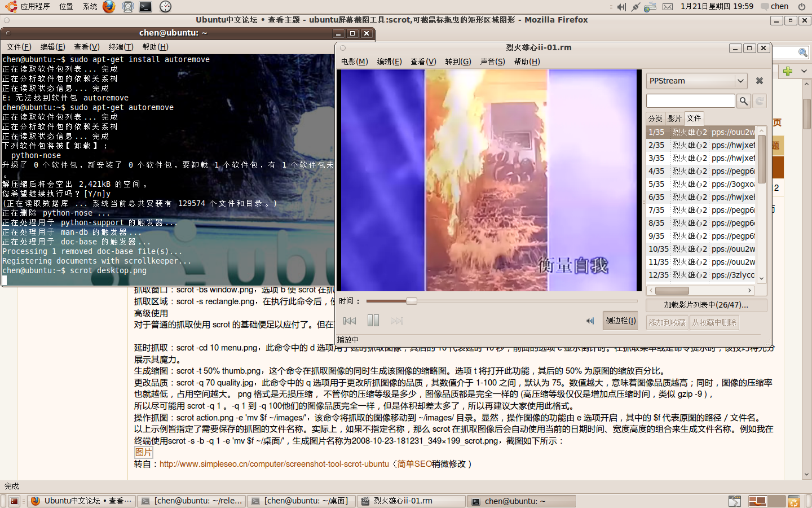This screenshot has width=812, height=508.
Task: Pause the video with the pause button
Action: click(x=373, y=321)
